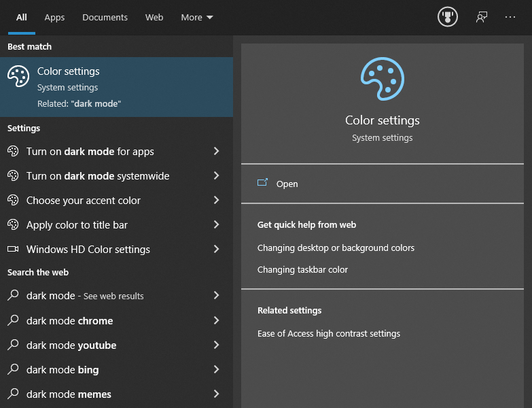Open Changing taskbar color help link
The width and height of the screenshot is (532, 408).
[302, 270]
